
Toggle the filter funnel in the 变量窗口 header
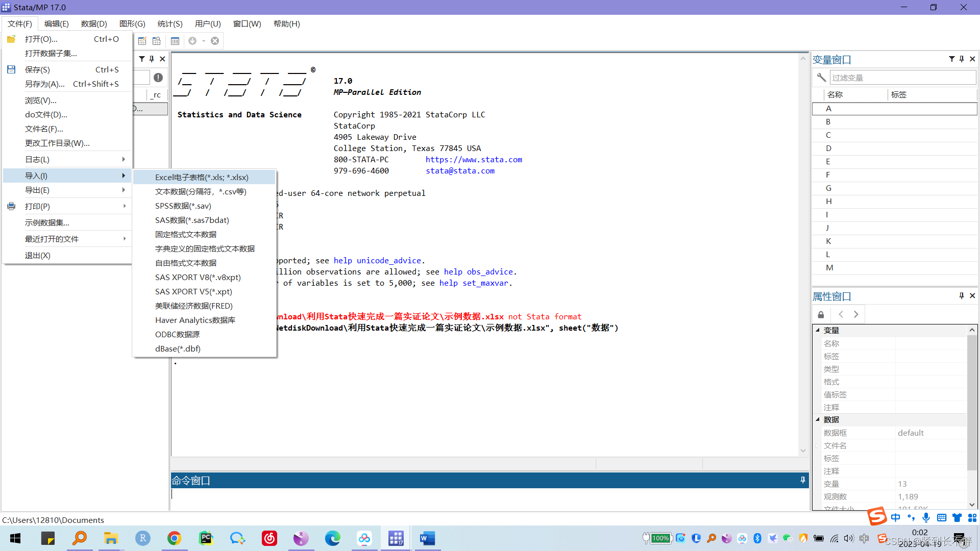click(952, 59)
